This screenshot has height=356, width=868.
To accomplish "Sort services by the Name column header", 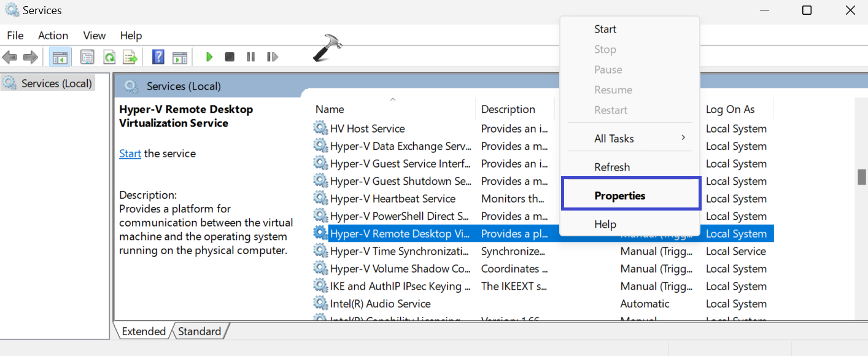I will [330, 109].
